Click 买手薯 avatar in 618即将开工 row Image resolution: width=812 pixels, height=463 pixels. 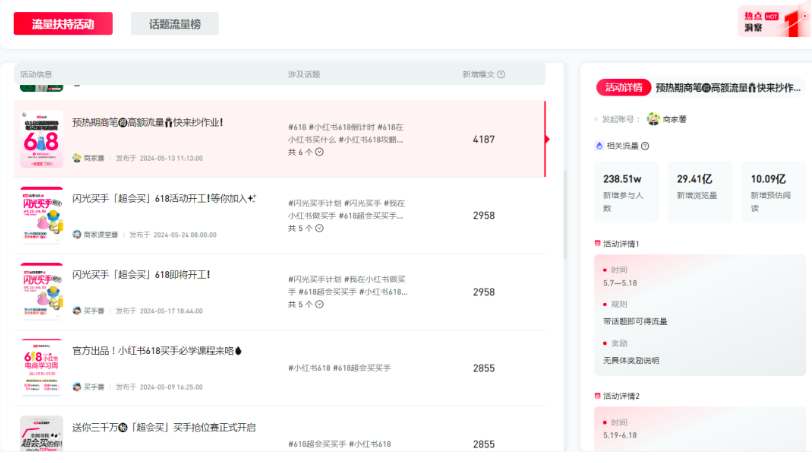[77, 311]
